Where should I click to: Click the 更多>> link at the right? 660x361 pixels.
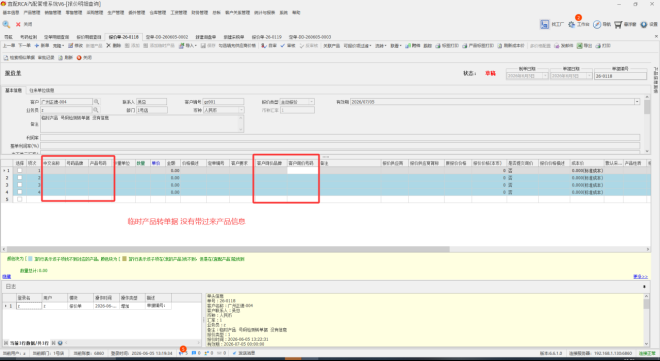coord(640,276)
